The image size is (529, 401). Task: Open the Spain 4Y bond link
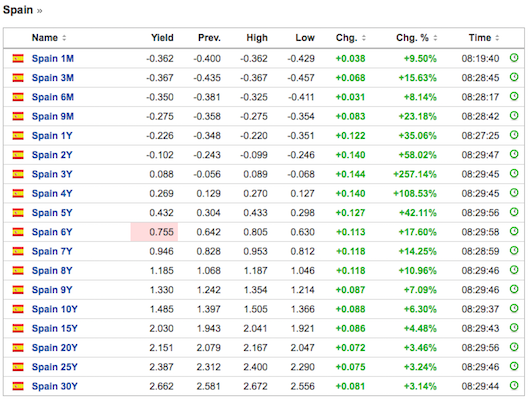(x=52, y=193)
